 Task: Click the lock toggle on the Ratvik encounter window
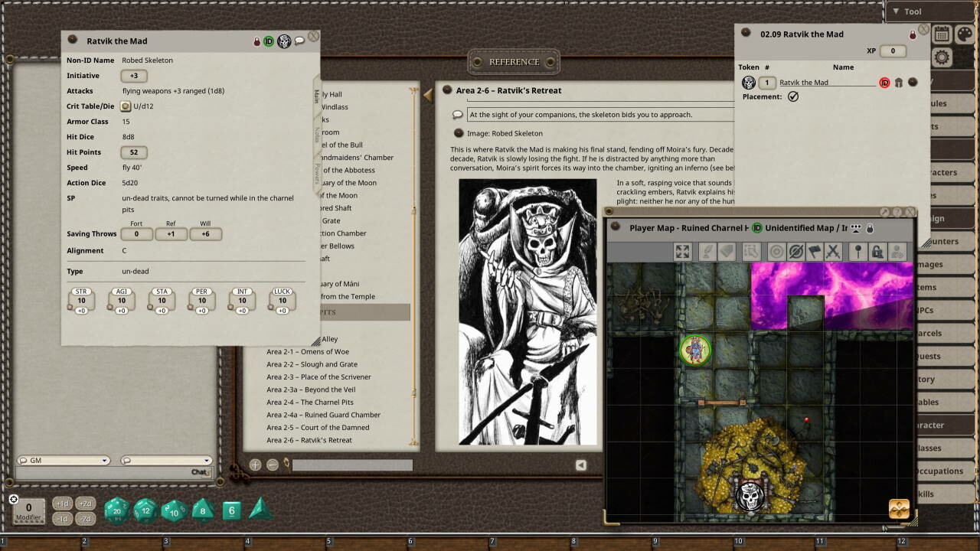(914, 34)
